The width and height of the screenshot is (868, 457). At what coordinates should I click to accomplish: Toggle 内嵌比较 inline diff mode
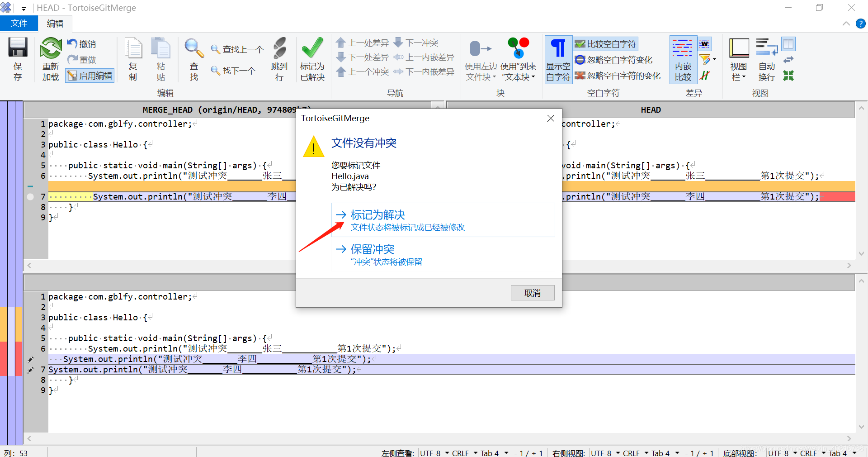(x=683, y=59)
